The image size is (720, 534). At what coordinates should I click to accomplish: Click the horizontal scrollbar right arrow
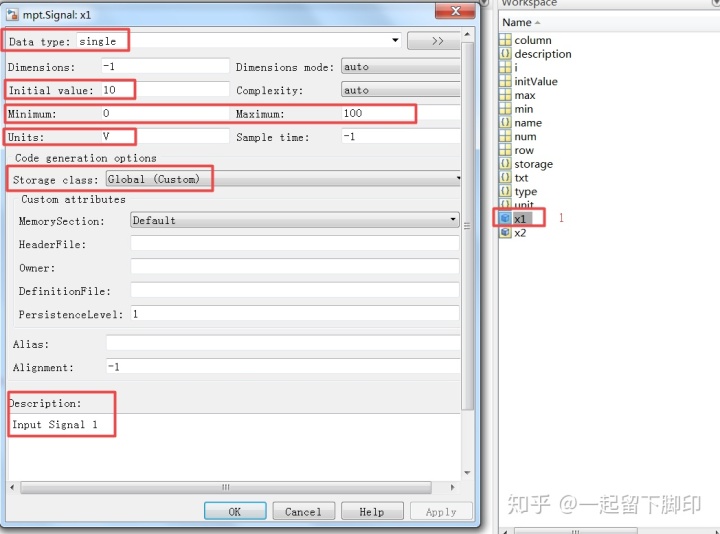point(453,487)
